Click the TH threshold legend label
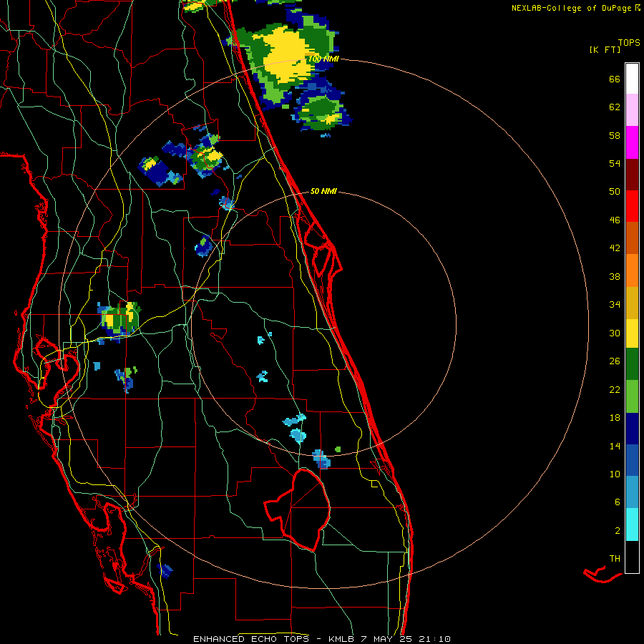644x644 pixels. pos(615,558)
